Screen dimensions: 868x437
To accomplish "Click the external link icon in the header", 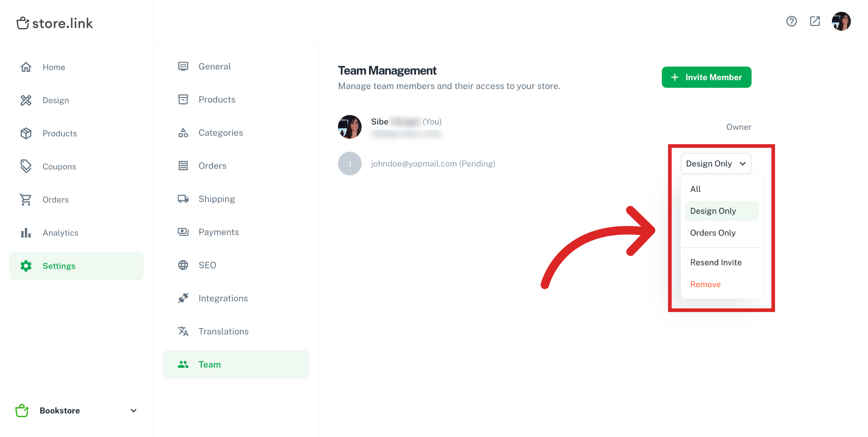I will (x=815, y=21).
